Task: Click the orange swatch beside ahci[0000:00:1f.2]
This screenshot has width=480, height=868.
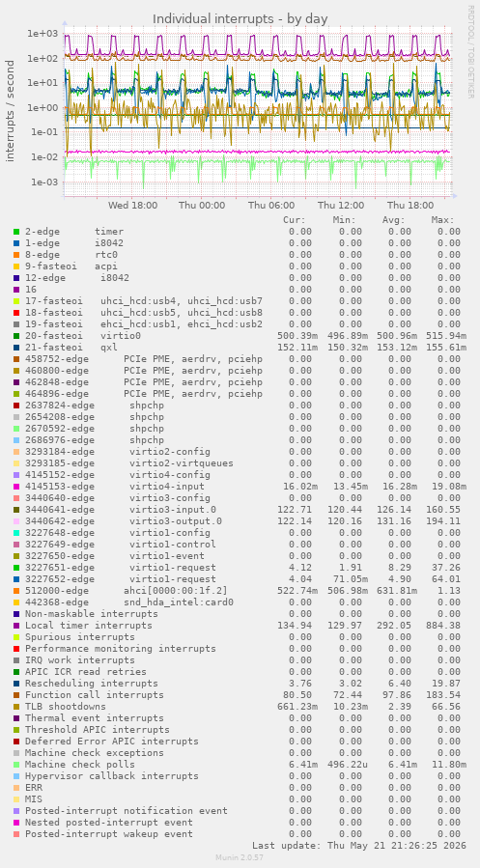Action: tap(16, 591)
